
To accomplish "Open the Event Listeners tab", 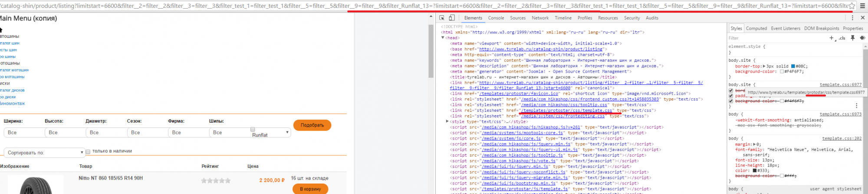I will (x=786, y=28).
